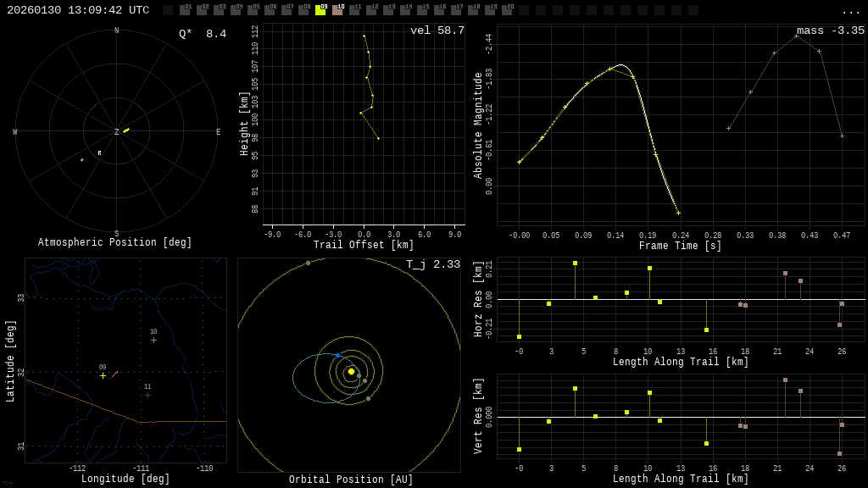868x488 pixels.
Task: Toggle the camera 10 indicator square
Action: click(x=337, y=10)
